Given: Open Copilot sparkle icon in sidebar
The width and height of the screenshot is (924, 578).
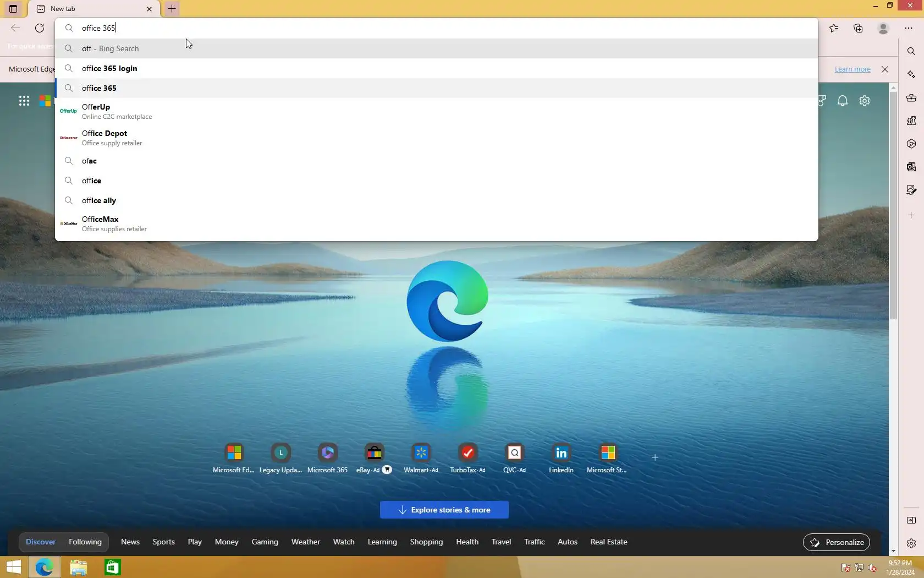Looking at the screenshot, I should coord(911,74).
